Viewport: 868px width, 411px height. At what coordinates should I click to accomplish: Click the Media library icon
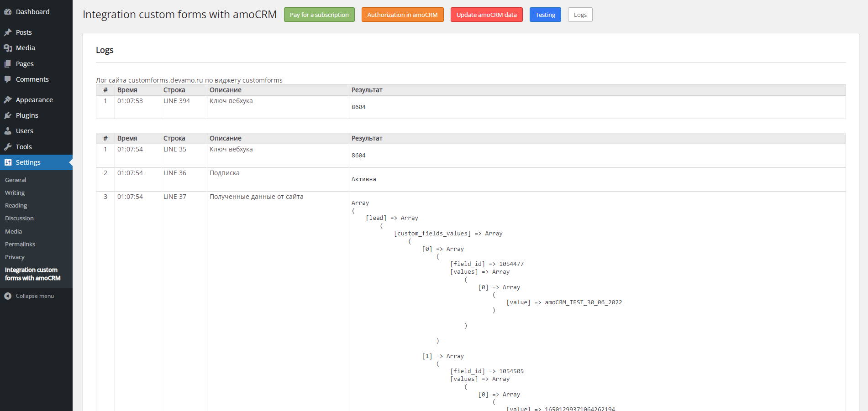pyautogui.click(x=8, y=48)
